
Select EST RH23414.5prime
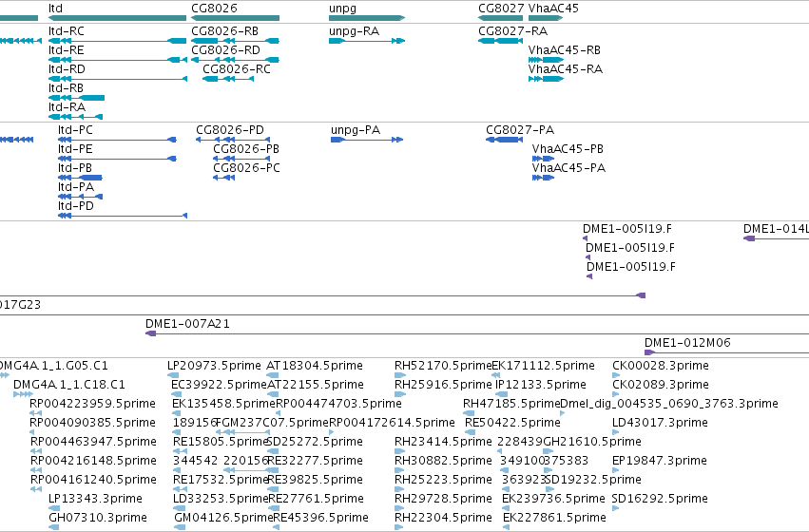click(x=443, y=442)
